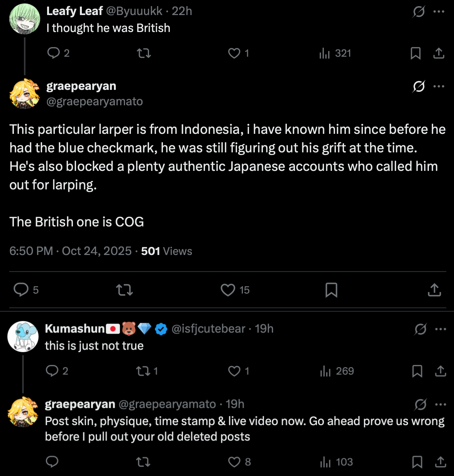Bookmark Leafy Leaf's tweet
Viewport: 454px width, 476px height.
point(415,53)
